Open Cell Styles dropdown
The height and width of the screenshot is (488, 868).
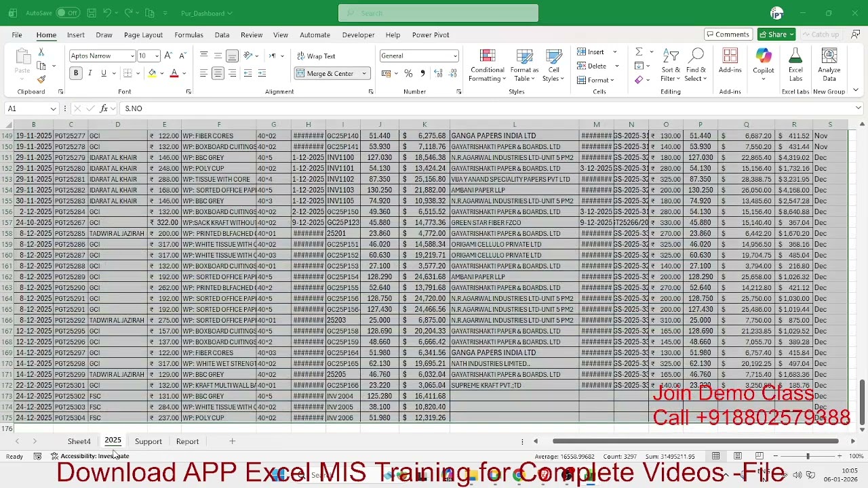point(554,65)
